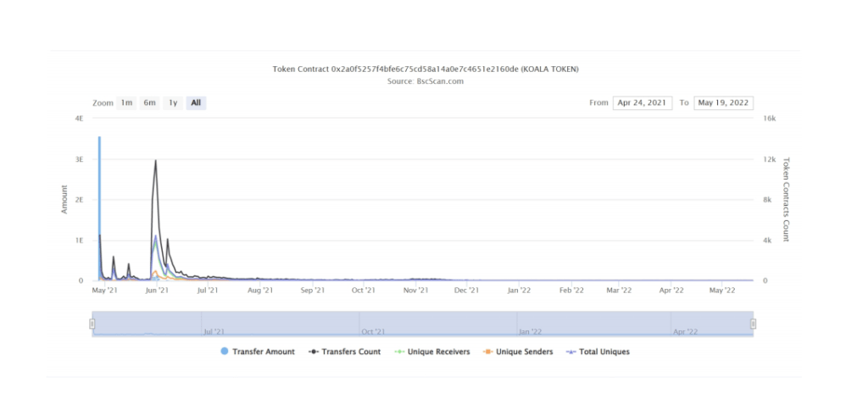
Task: Toggle the Transfers Count legend series
Action: [344, 352]
